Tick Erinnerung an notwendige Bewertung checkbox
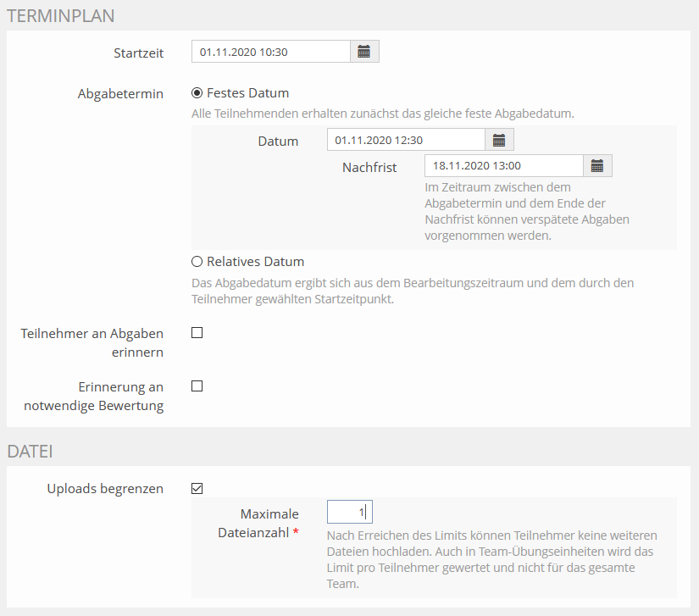Image resolution: width=699 pixels, height=616 pixels. pos(197,386)
